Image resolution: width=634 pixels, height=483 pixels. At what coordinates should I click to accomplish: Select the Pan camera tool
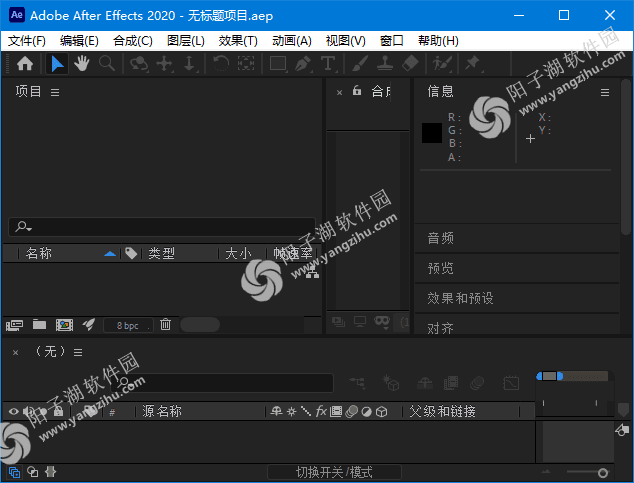pyautogui.click(x=165, y=63)
